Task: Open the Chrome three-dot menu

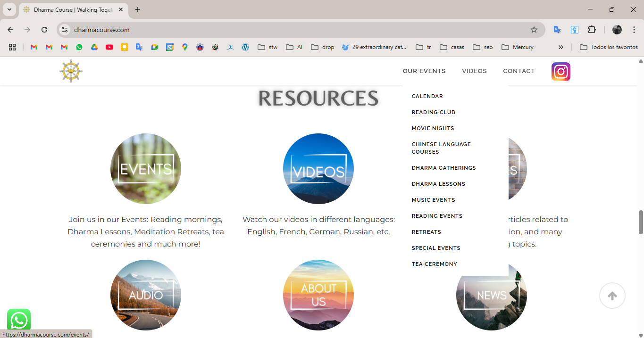Action: [634, 30]
